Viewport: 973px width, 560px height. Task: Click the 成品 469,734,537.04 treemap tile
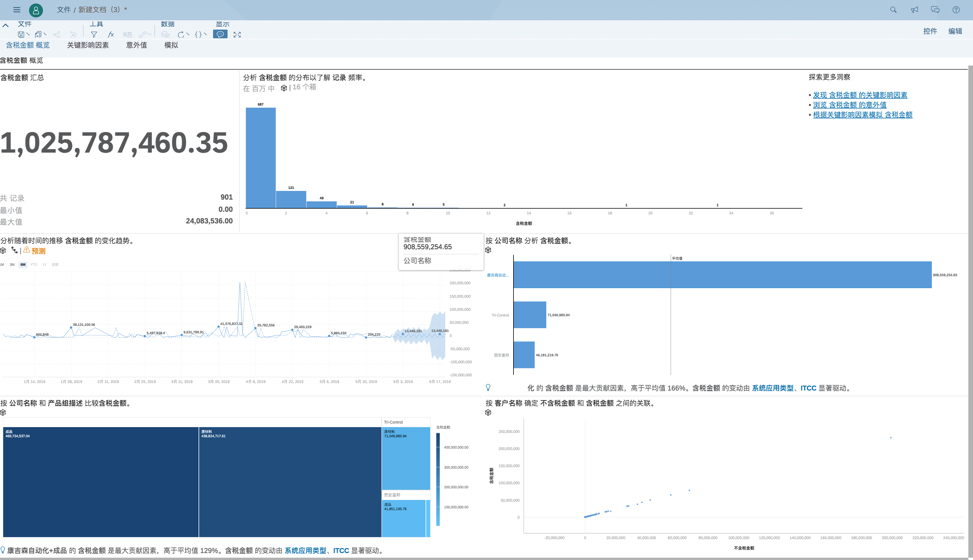pyautogui.click(x=101, y=482)
